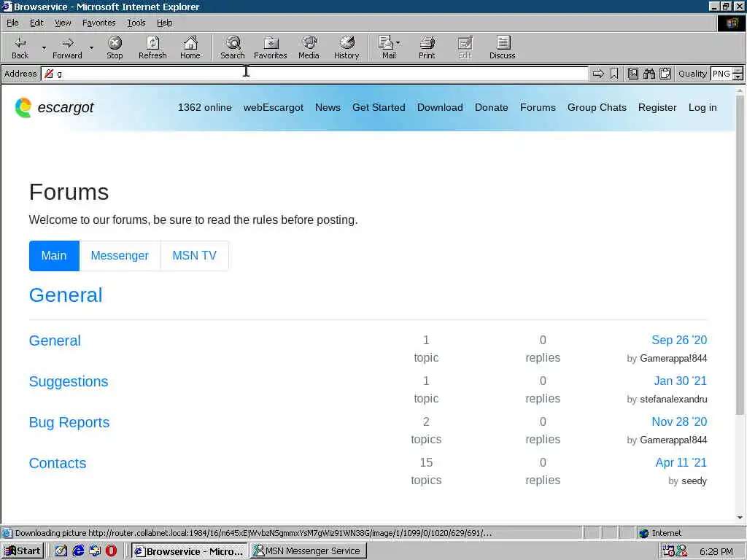Screen dimensions: 747x560
Task: Open the Help menu
Action: point(164,23)
